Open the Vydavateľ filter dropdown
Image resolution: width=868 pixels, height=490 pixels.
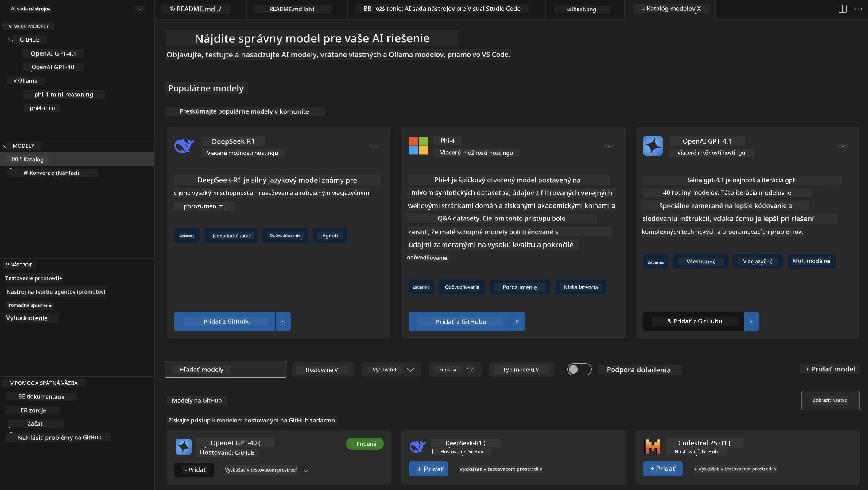pos(392,370)
